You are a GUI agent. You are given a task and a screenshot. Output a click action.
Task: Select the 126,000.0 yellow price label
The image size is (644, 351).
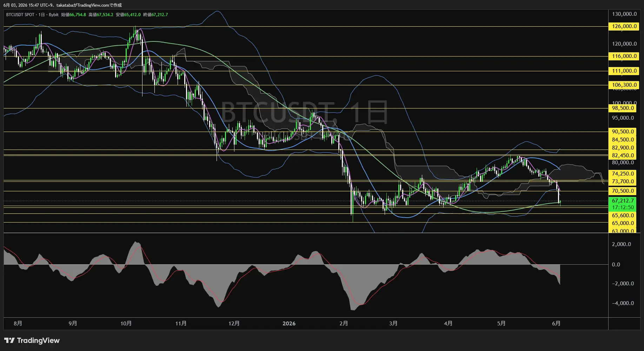coord(624,26)
